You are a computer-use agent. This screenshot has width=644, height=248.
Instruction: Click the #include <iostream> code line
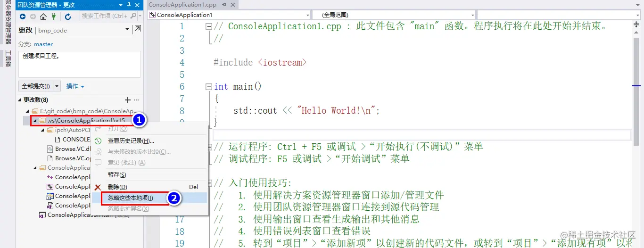click(260, 62)
